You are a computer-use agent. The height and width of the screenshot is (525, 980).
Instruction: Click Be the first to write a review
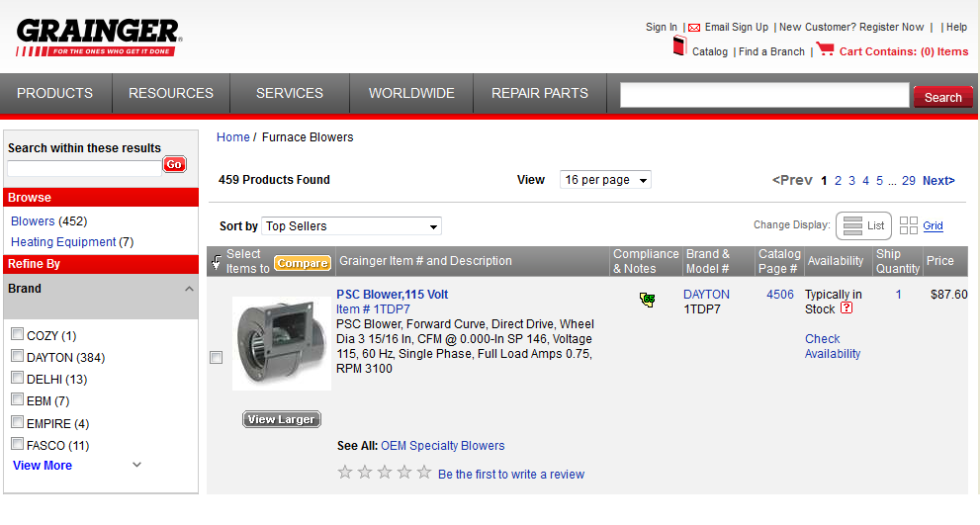pos(511,475)
